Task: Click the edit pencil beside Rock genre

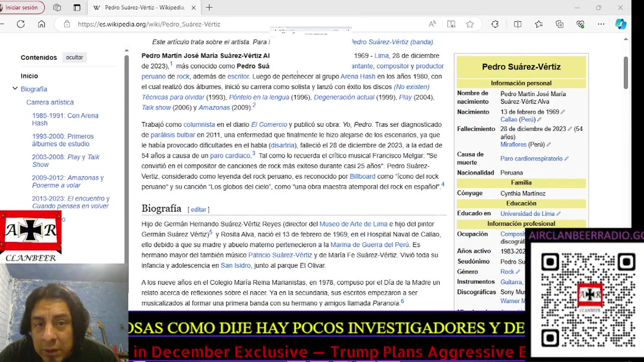Action: pos(518,272)
